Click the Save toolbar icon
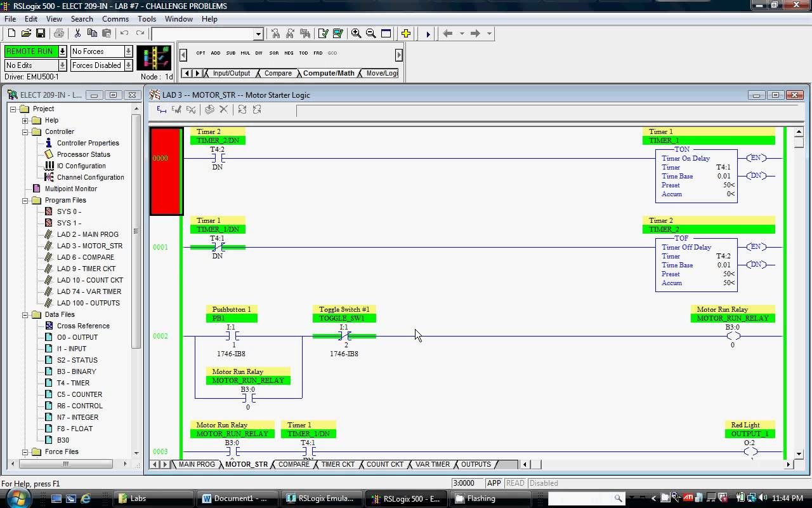Viewport: 812px width, 508px height. point(40,33)
